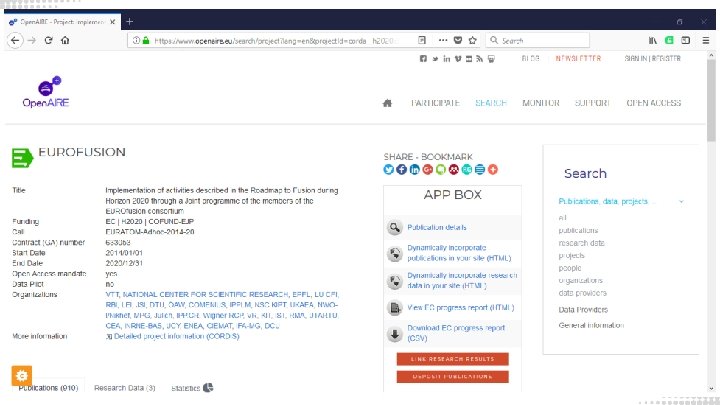720x405 pixels.
Task: Open the SEARCH menu
Action: click(x=491, y=103)
